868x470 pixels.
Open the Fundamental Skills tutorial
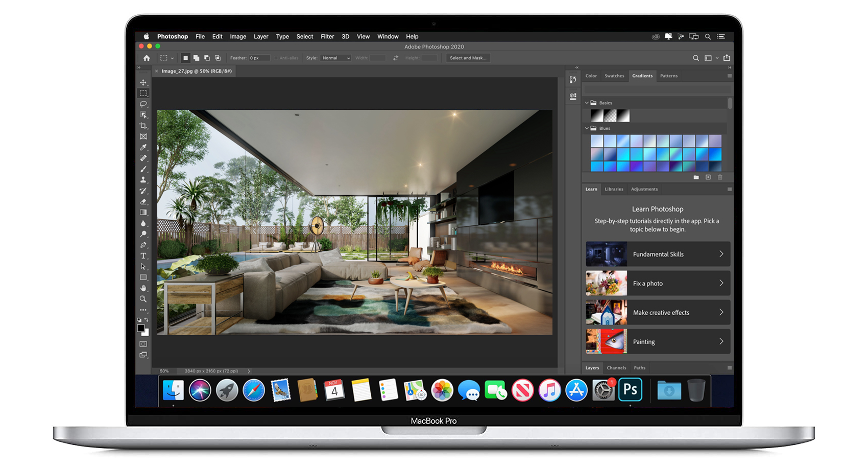658,254
